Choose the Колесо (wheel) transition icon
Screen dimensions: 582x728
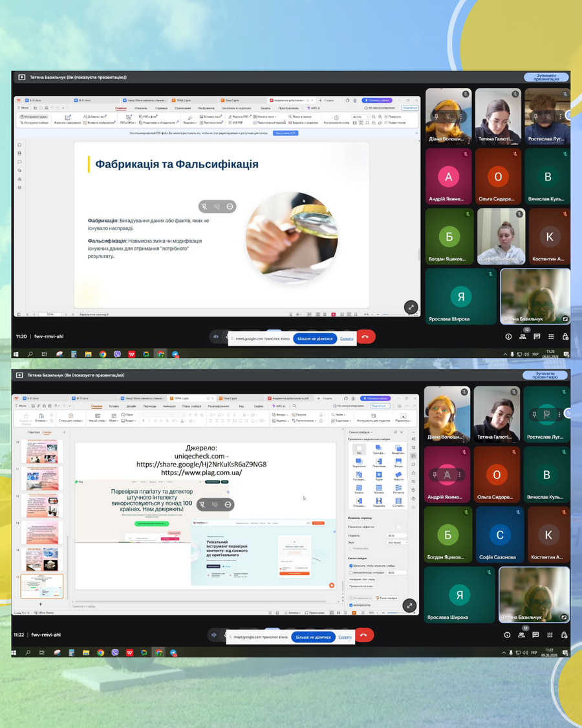359,487
